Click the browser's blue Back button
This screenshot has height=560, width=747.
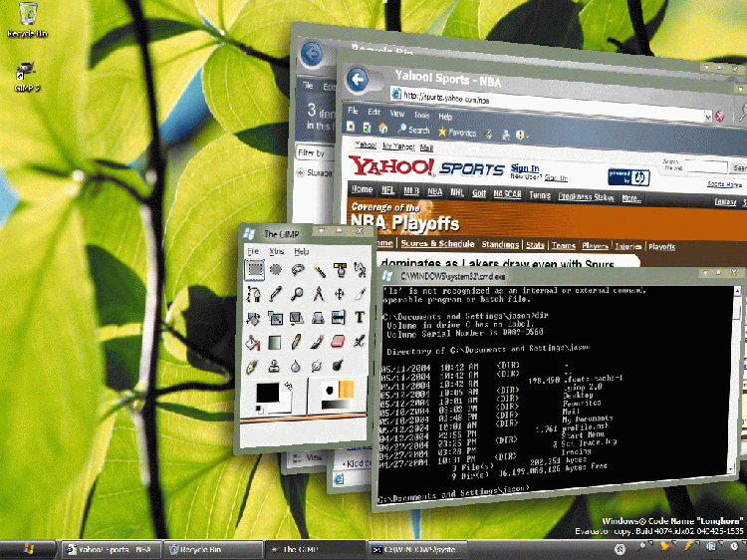click(x=358, y=79)
